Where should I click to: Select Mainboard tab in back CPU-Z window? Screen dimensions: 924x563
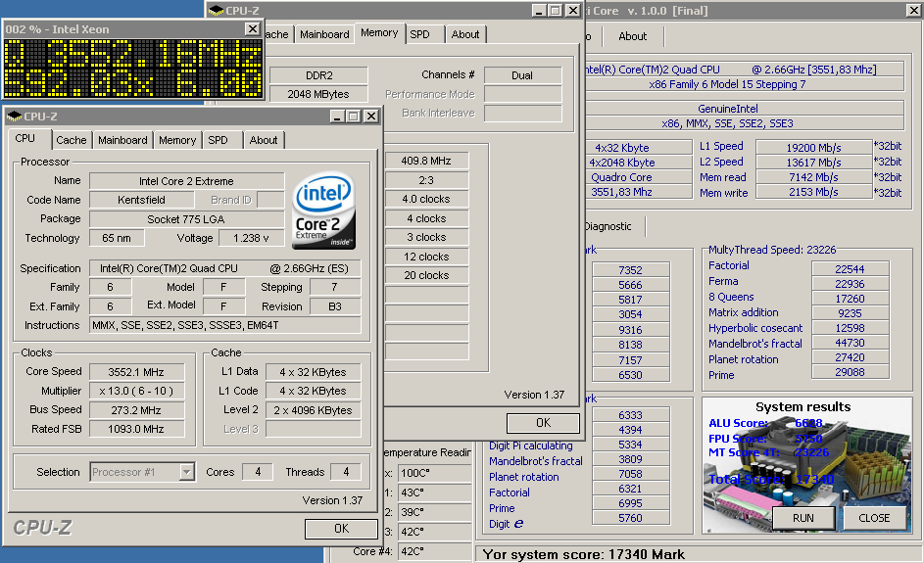(324, 34)
